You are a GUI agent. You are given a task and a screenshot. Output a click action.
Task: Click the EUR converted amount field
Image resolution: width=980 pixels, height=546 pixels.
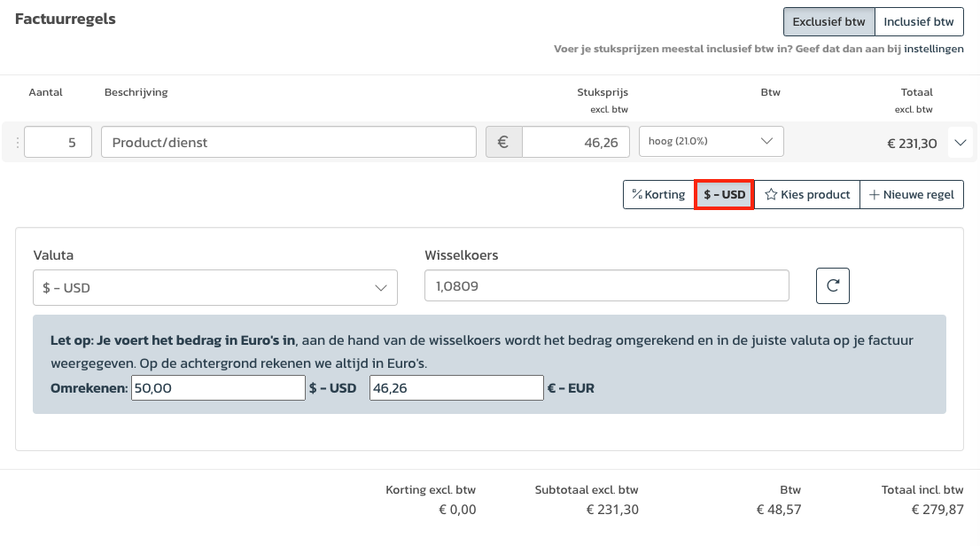pyautogui.click(x=455, y=387)
